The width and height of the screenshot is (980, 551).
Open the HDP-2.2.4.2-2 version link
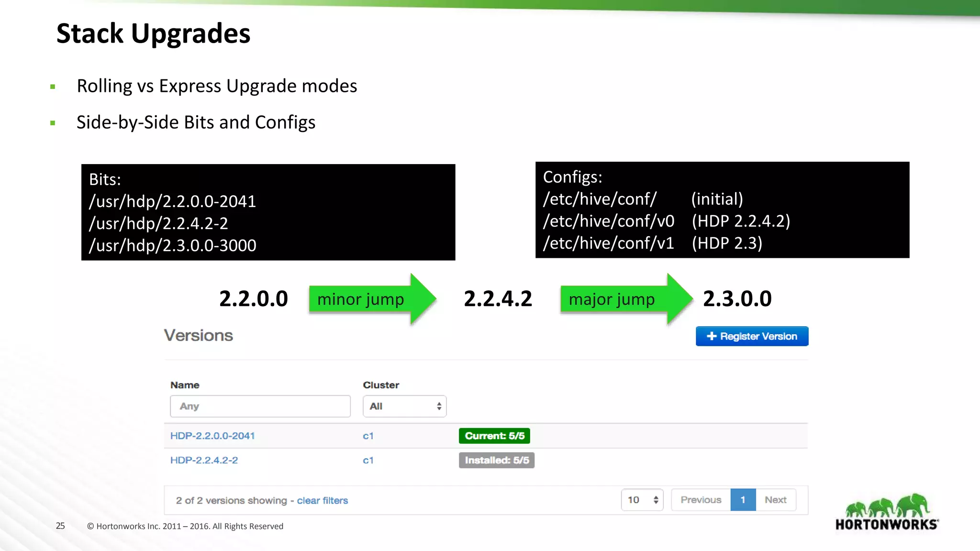204,460
